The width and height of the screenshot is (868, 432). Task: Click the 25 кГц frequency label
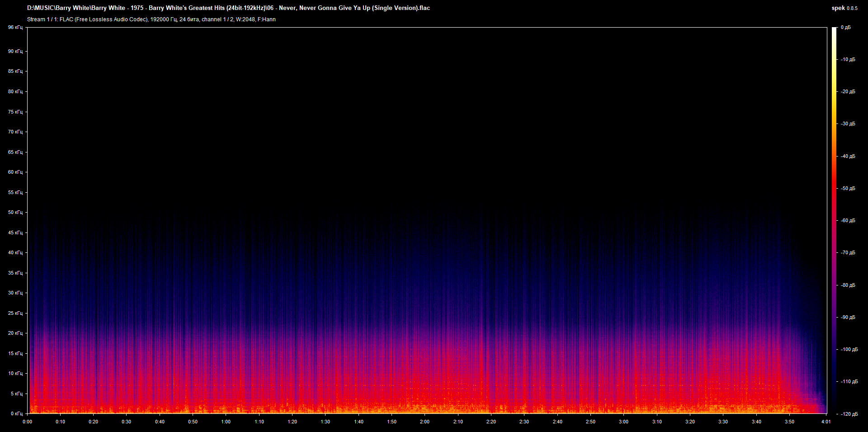[15, 313]
